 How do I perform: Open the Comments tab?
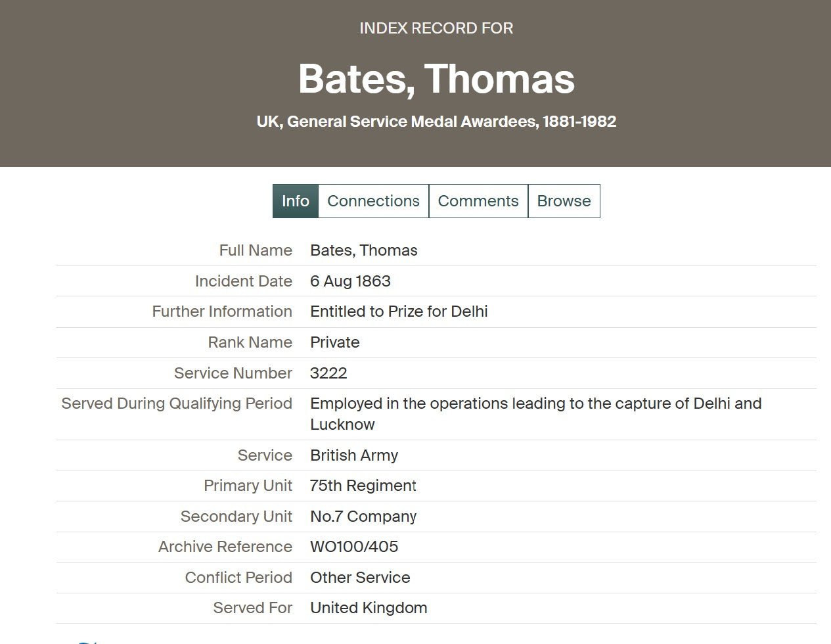478,201
